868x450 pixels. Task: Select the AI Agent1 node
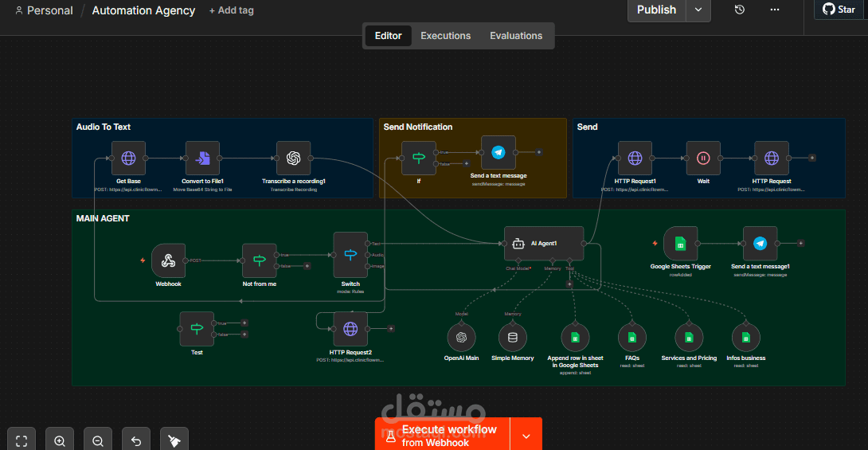(544, 243)
